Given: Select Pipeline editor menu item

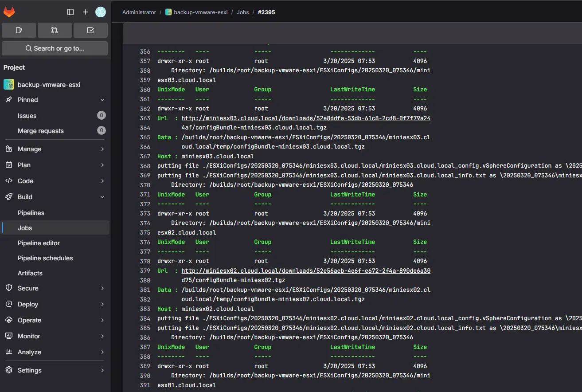Looking at the screenshot, I should [x=39, y=243].
